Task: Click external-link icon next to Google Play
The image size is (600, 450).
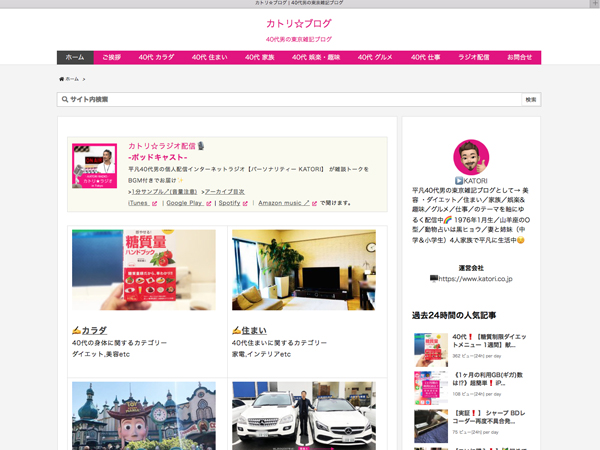Action: point(209,204)
